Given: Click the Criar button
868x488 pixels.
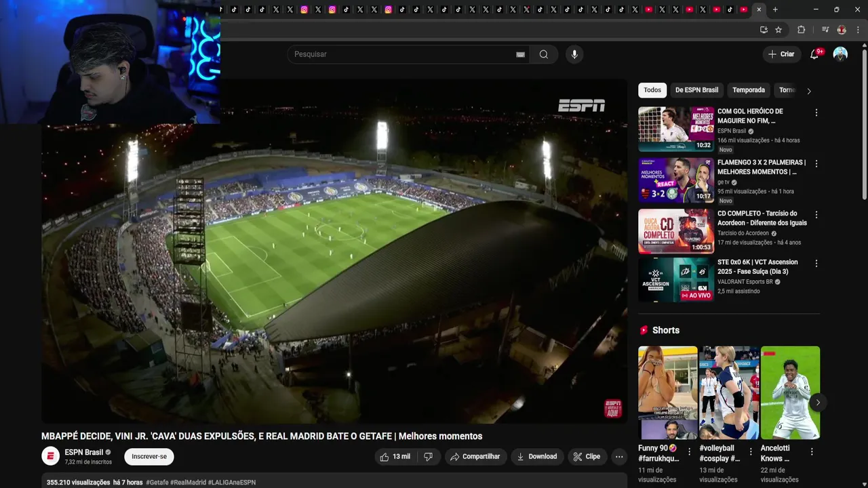Looking at the screenshot, I should click(x=781, y=54).
